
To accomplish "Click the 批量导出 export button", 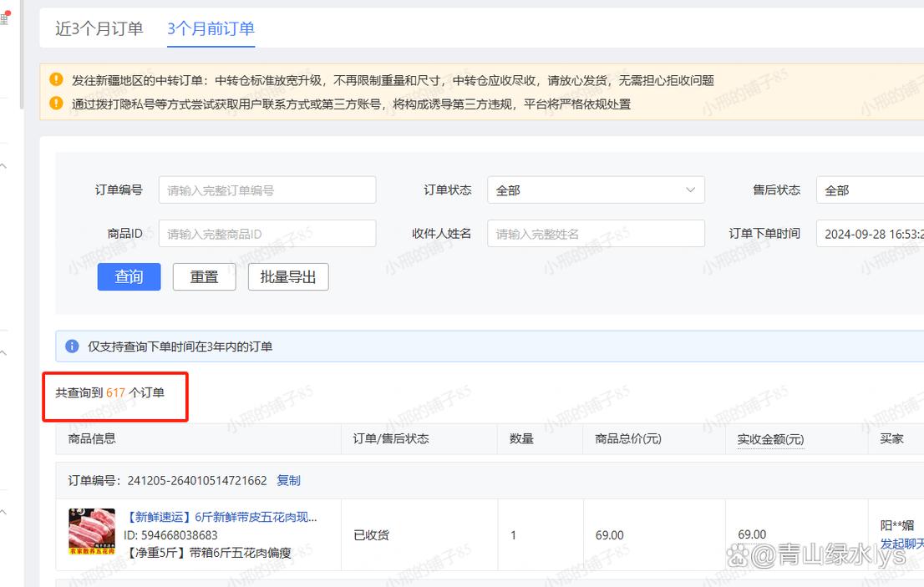I will click(287, 276).
